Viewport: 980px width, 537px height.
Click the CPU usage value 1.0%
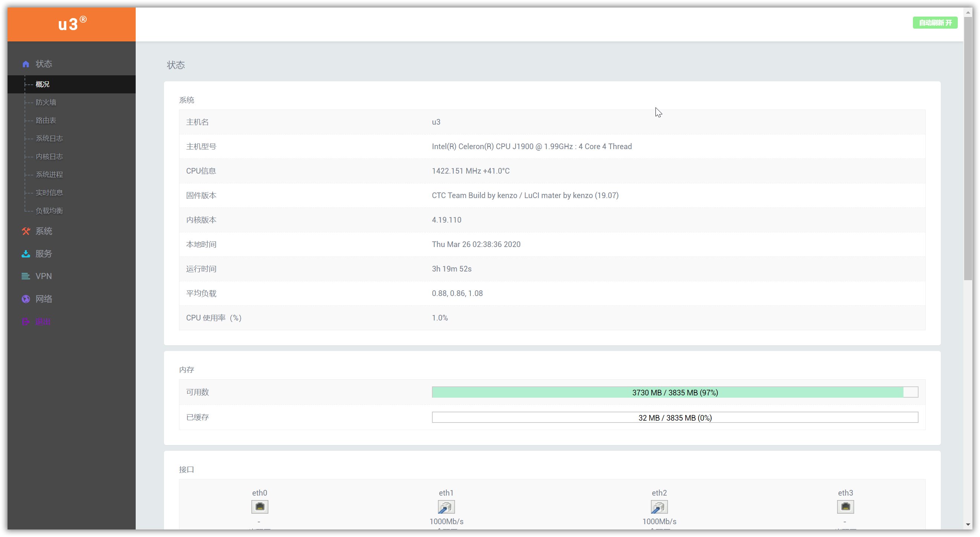(x=439, y=318)
